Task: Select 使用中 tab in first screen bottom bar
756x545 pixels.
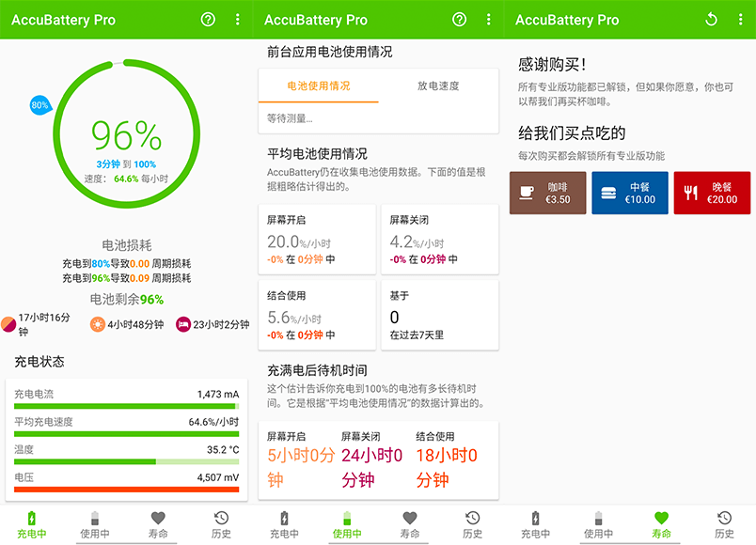Action: [x=94, y=524]
